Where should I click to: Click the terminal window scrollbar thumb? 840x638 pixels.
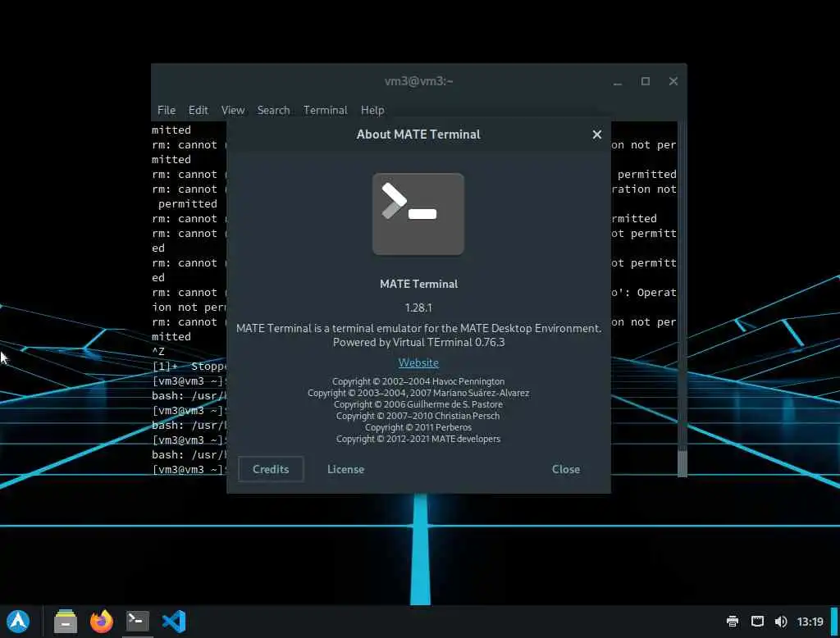pos(682,463)
